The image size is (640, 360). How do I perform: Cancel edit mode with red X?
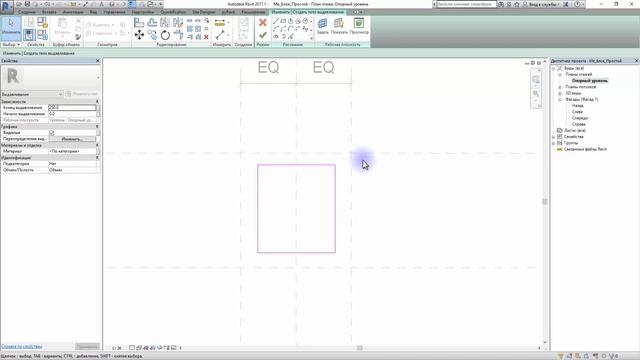coord(263,22)
